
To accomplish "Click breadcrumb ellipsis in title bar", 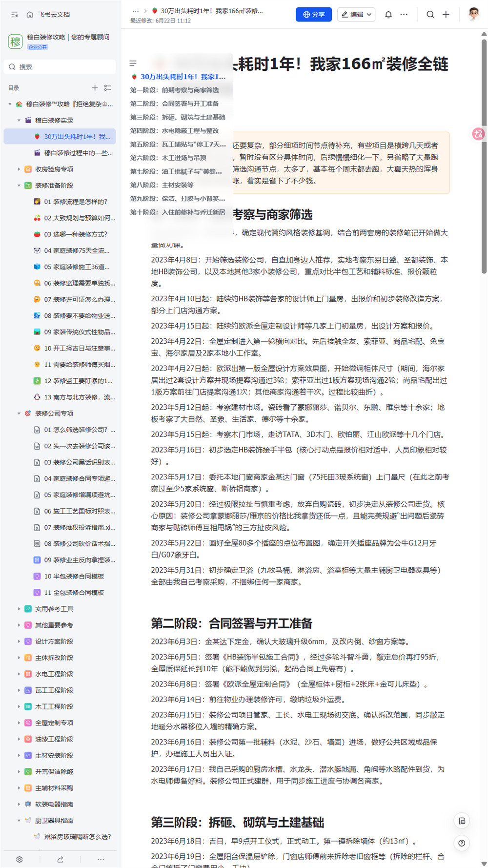I will pos(136,10).
